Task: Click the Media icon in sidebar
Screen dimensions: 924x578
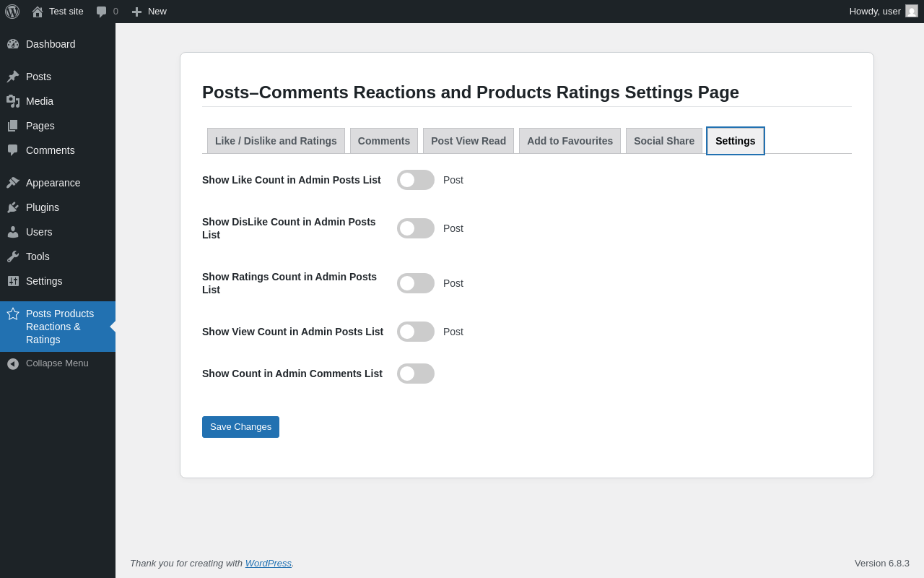Action: pyautogui.click(x=13, y=101)
